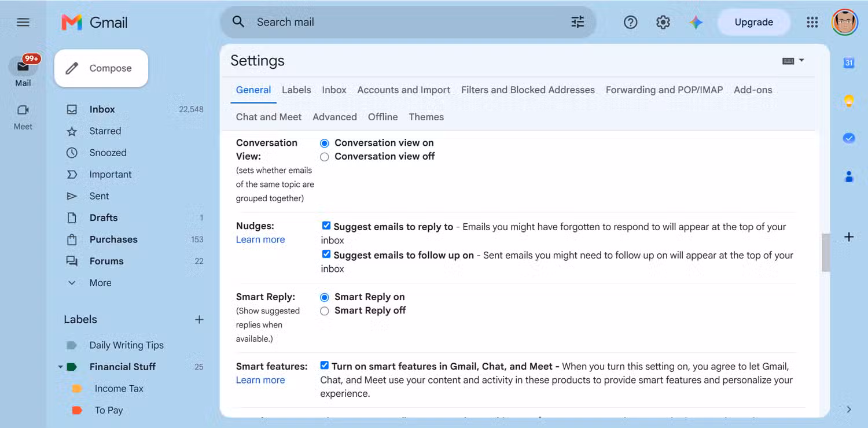The width and height of the screenshot is (868, 428).
Task: Click the Inbox tray icon
Action: point(72,109)
